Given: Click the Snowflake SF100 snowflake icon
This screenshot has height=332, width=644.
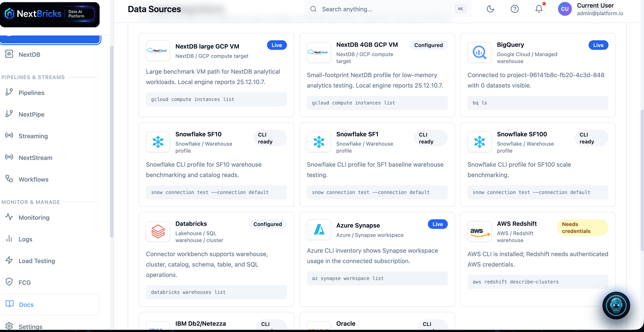Looking at the screenshot, I should (x=480, y=142).
